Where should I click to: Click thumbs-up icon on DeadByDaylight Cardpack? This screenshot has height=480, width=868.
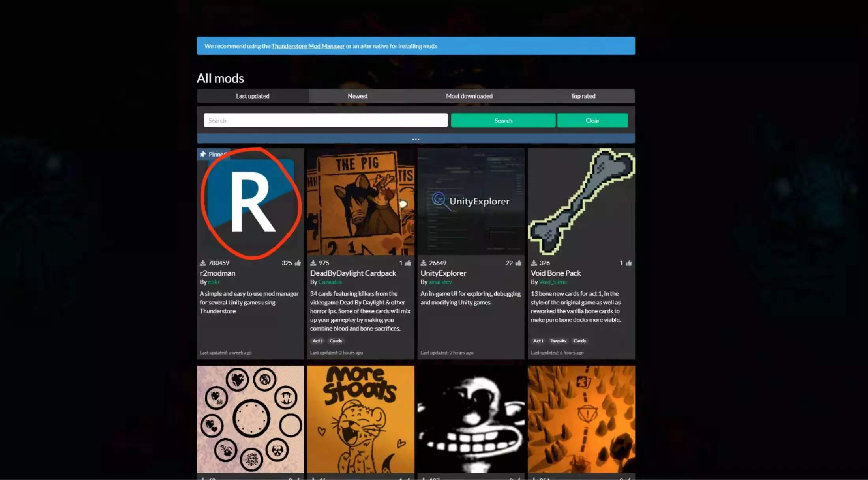tap(408, 263)
